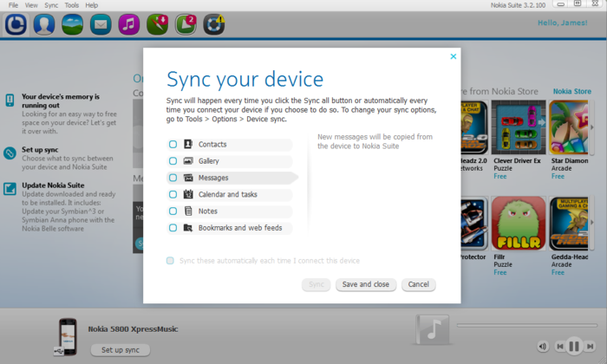Enable sync automatically each time I connect
The height and width of the screenshot is (364, 607).
(x=170, y=260)
